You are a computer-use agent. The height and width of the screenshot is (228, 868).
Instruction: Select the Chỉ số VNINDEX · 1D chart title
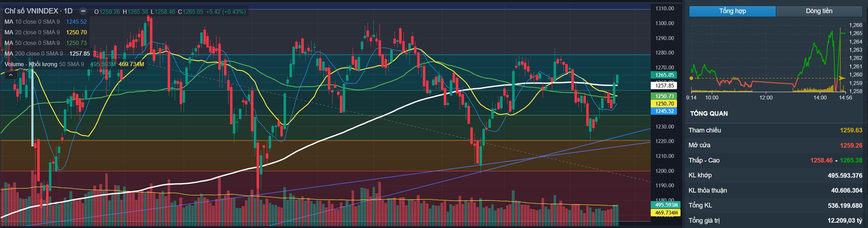coord(39,11)
